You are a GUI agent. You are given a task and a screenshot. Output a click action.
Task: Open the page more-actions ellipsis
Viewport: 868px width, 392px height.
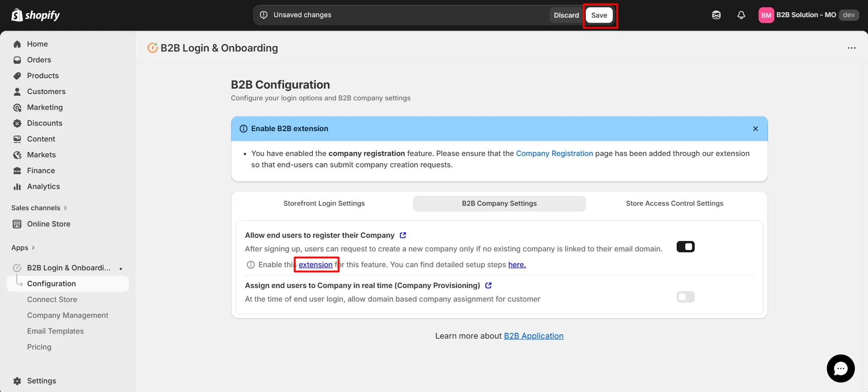click(x=852, y=48)
